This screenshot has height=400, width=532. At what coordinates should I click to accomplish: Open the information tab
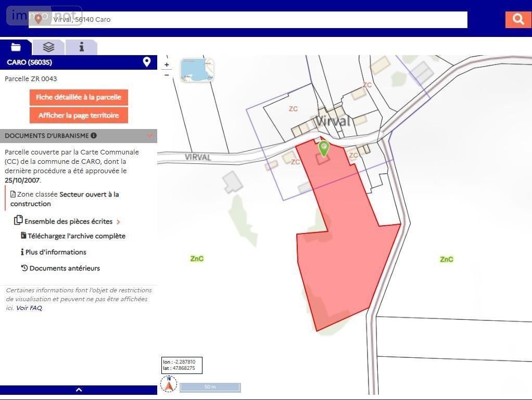pos(81,47)
